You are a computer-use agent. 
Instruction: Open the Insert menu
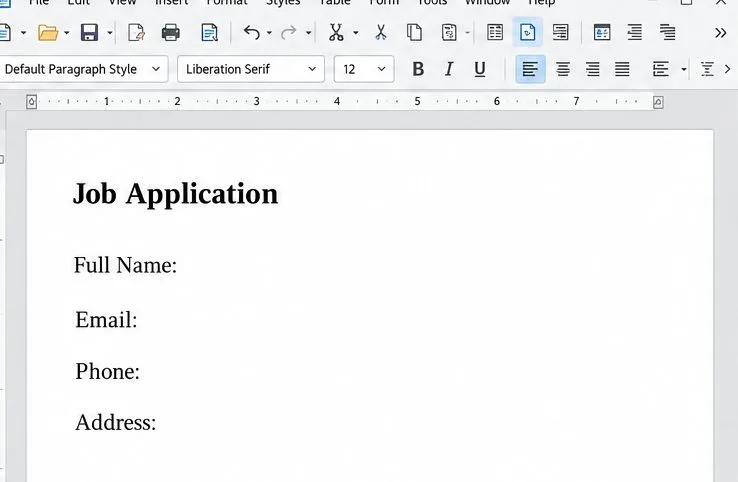click(x=172, y=2)
